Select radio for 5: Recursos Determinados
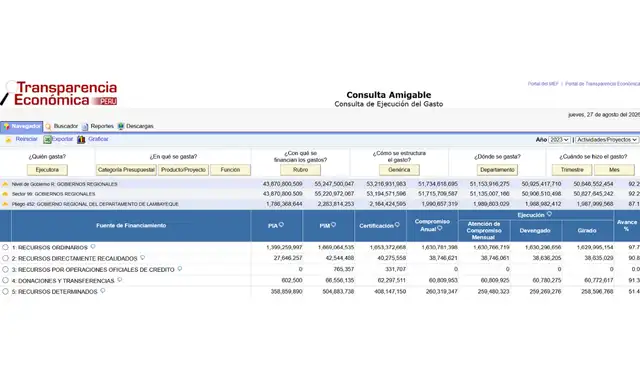The height and width of the screenshot is (376, 640). tap(5, 291)
